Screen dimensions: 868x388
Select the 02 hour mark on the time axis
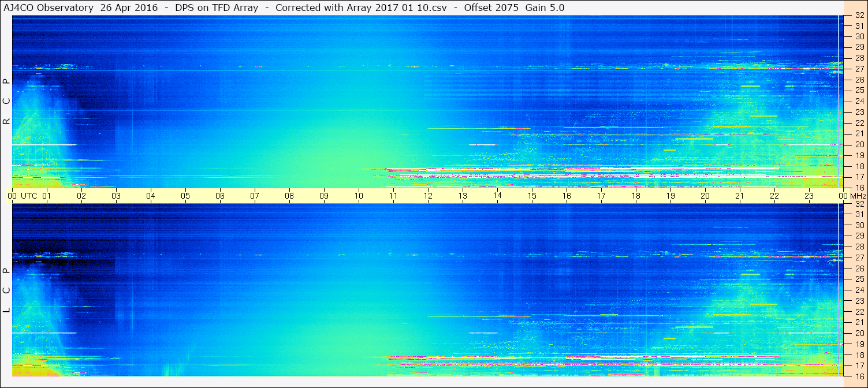coord(81,196)
